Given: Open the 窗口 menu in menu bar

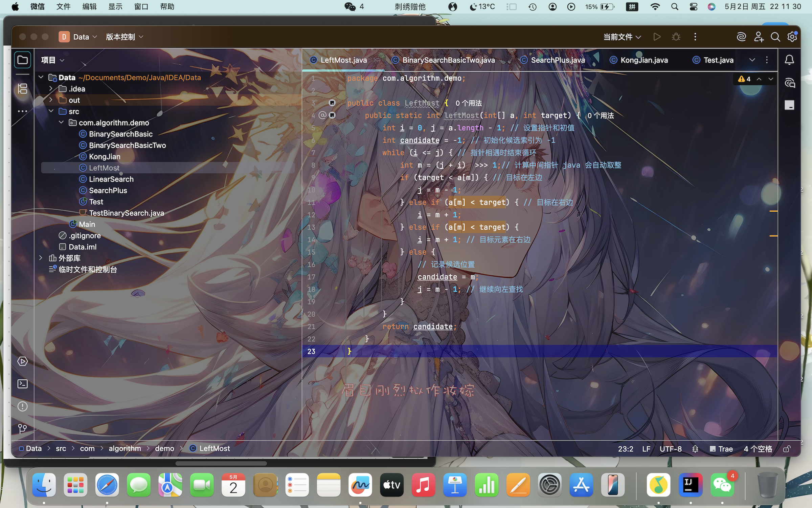Looking at the screenshot, I should pyautogui.click(x=141, y=7).
